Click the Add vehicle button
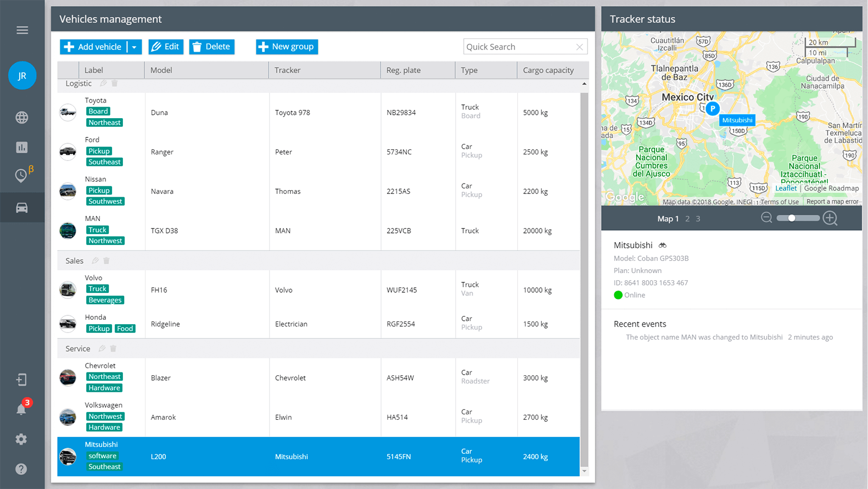Image resolution: width=868 pixels, height=489 pixels. point(93,47)
